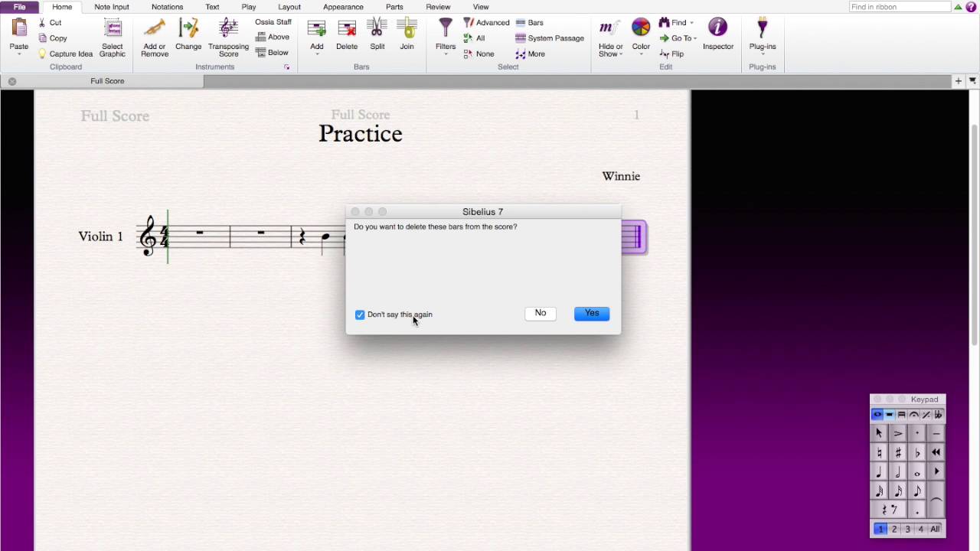Select keypad whole note

[x=917, y=471]
